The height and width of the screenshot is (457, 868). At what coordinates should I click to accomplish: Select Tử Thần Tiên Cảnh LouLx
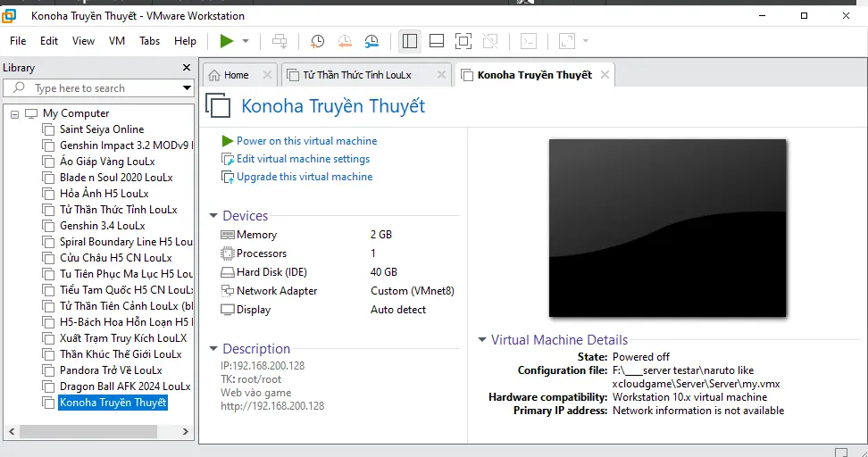[x=126, y=306]
